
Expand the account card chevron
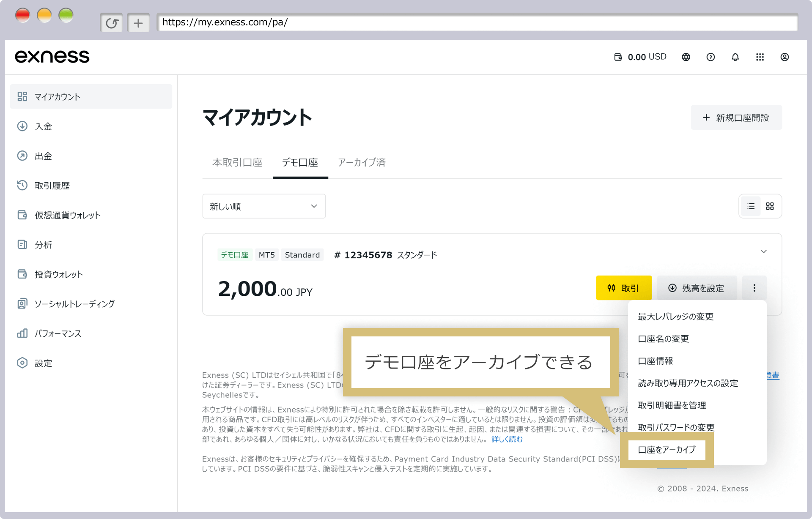(763, 251)
